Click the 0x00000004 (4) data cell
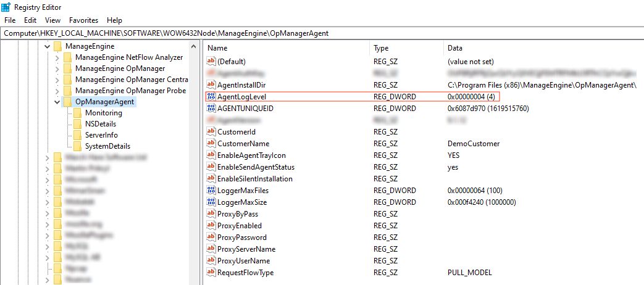 click(x=472, y=97)
